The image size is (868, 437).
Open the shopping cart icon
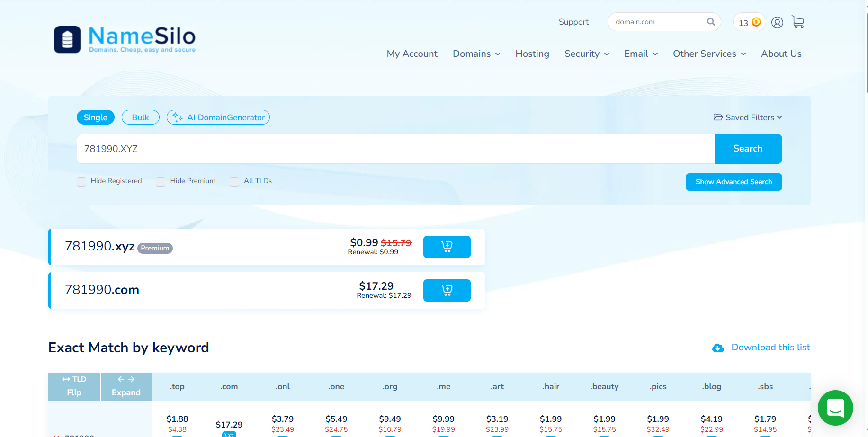click(798, 22)
